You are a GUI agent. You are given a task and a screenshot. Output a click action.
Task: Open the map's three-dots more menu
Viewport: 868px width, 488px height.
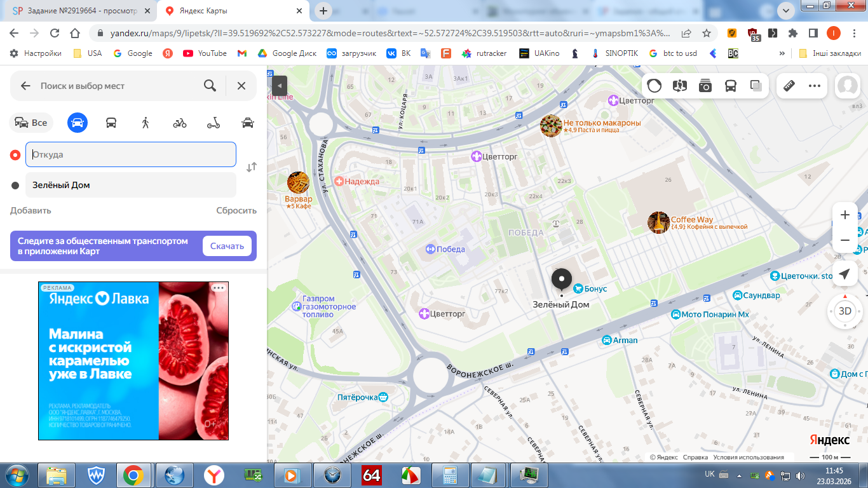point(815,86)
